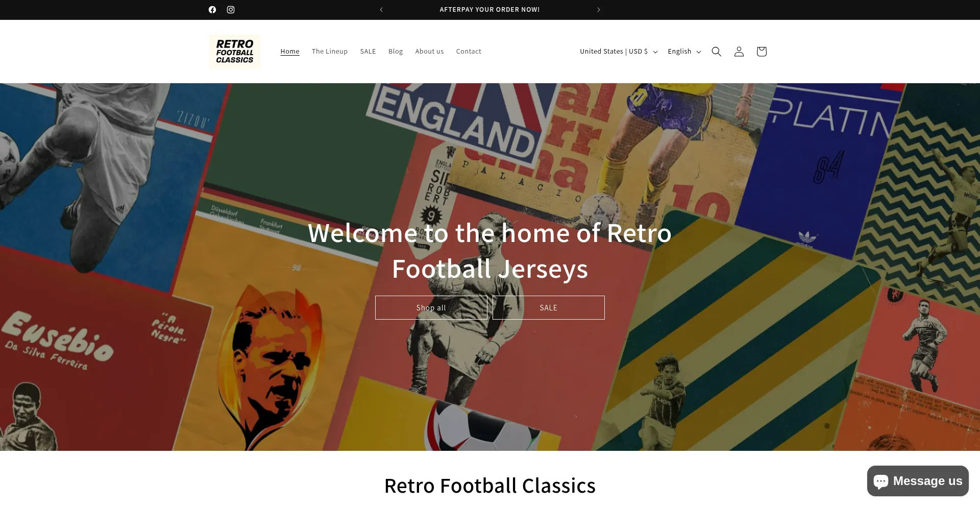The image size is (980, 507).
Task: Show next announcement with right arrow
Action: click(599, 10)
